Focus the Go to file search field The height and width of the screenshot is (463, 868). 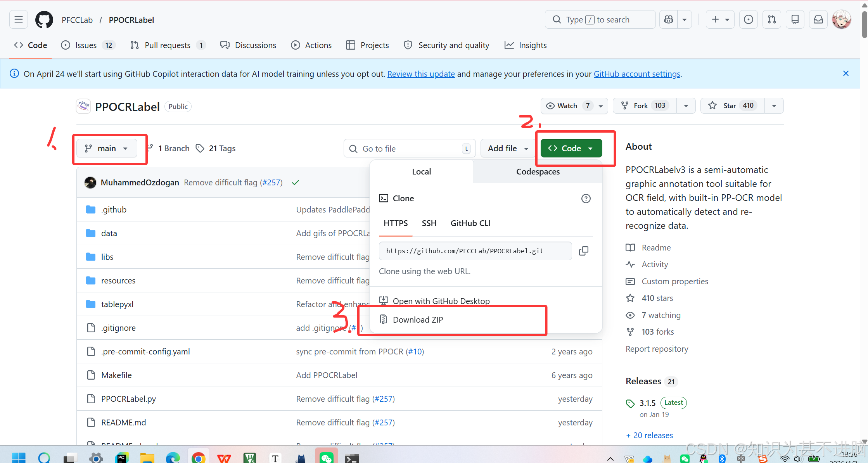click(410, 149)
